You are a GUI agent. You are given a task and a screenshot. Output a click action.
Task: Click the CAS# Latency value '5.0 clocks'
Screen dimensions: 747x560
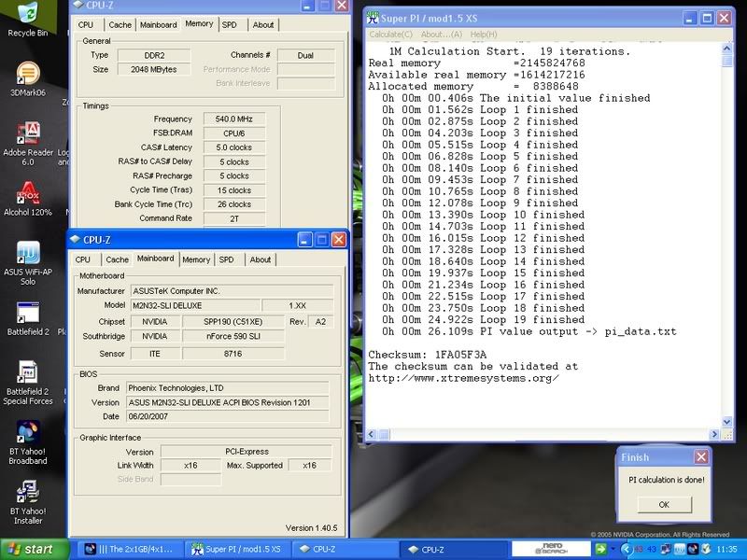(x=234, y=147)
